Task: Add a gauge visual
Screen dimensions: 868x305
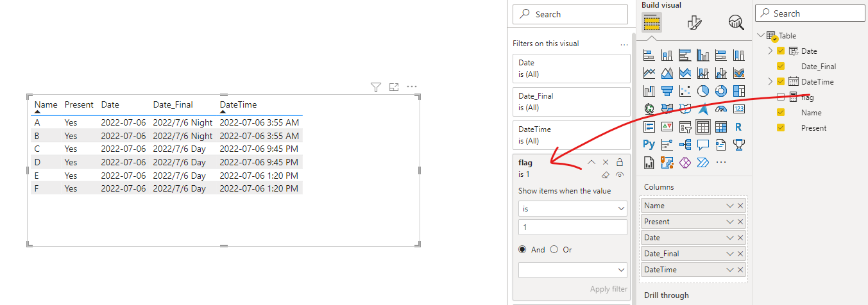Action: point(720,109)
